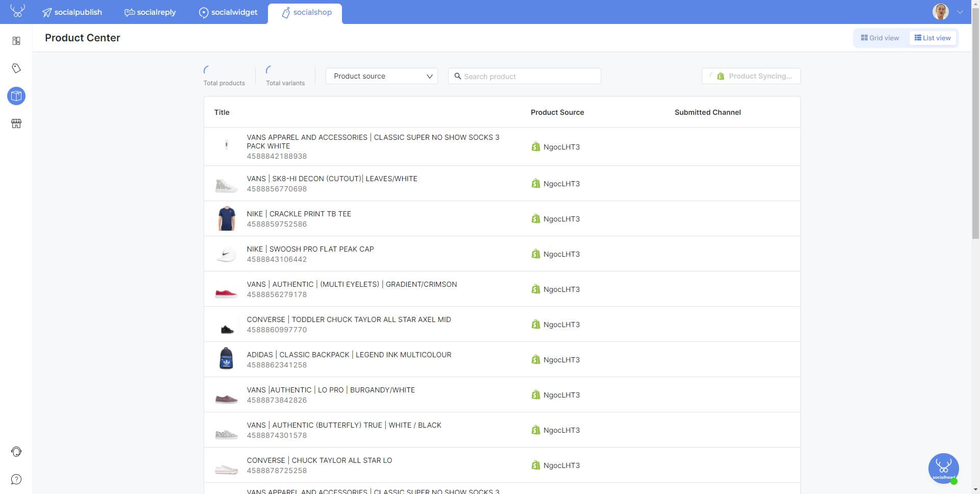The image size is (980, 494).
Task: Open the socialwidget tab
Action: (228, 12)
